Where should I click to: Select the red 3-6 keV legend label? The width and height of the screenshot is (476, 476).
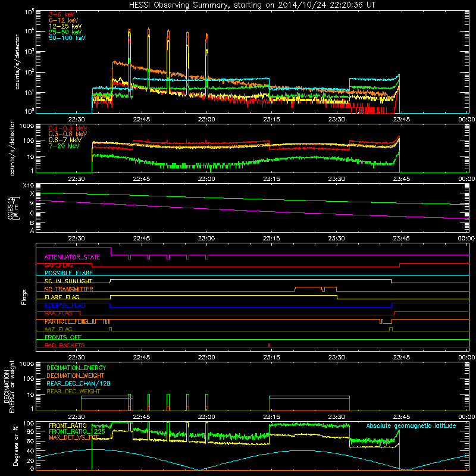pos(62,14)
